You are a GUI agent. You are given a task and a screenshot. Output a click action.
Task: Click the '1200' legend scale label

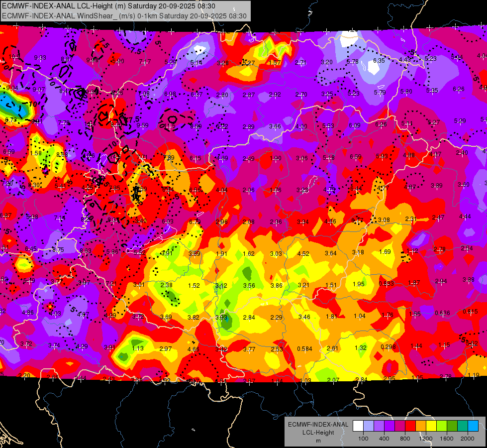(x=426, y=439)
